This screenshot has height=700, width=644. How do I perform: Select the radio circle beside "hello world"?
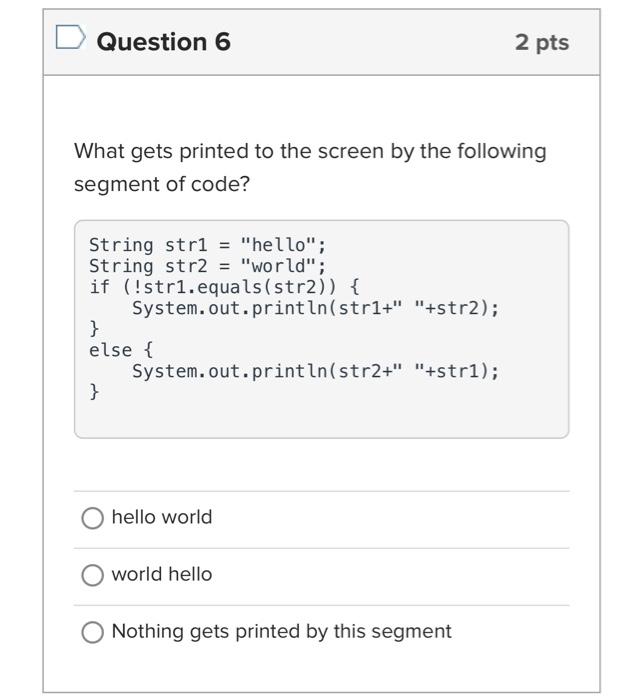point(92,518)
